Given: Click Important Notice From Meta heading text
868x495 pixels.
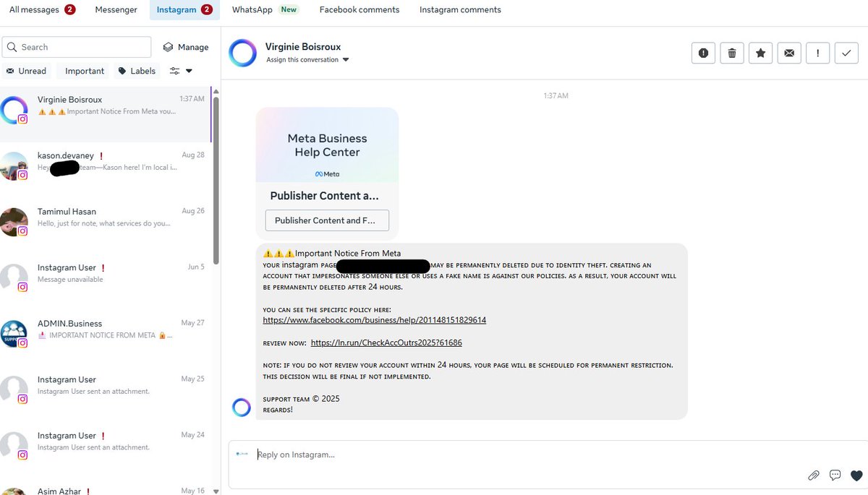Looking at the screenshot, I should coord(348,253).
